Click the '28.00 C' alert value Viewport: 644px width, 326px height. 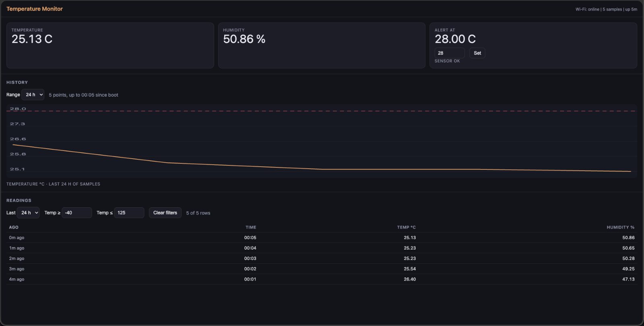point(455,39)
